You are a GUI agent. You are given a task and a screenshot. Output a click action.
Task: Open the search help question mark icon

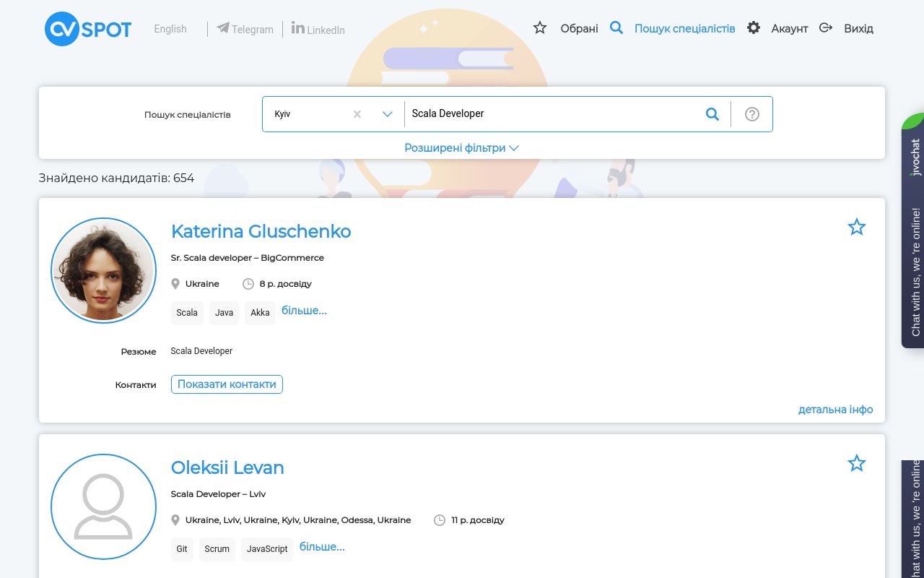pos(752,114)
